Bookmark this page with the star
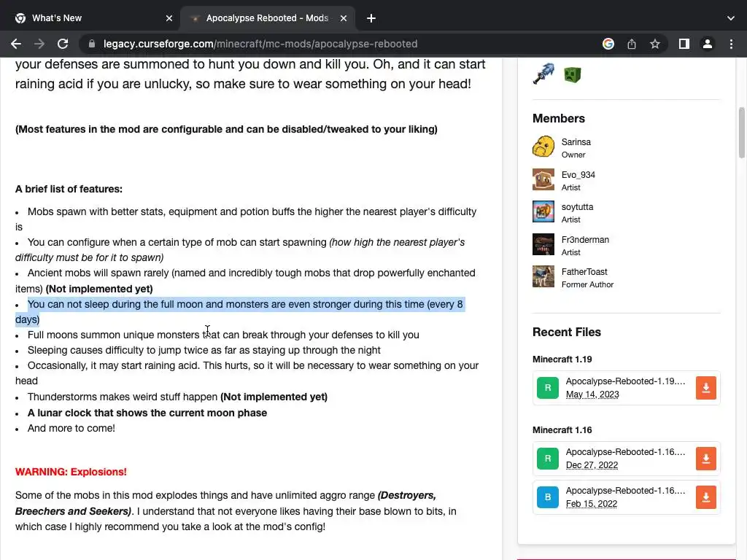The image size is (747, 560). click(655, 44)
